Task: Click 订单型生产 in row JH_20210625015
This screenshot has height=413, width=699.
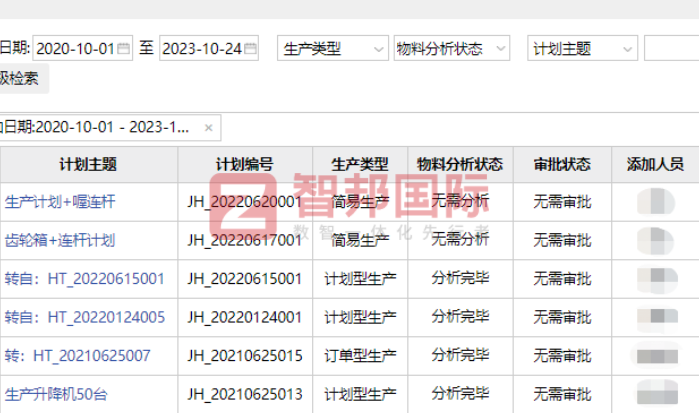Action: point(360,355)
